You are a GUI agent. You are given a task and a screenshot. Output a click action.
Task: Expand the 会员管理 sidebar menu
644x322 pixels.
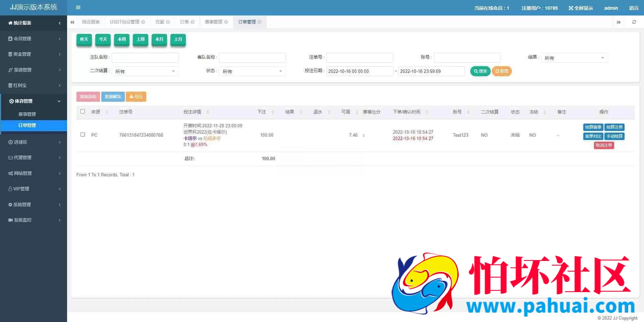pos(34,39)
